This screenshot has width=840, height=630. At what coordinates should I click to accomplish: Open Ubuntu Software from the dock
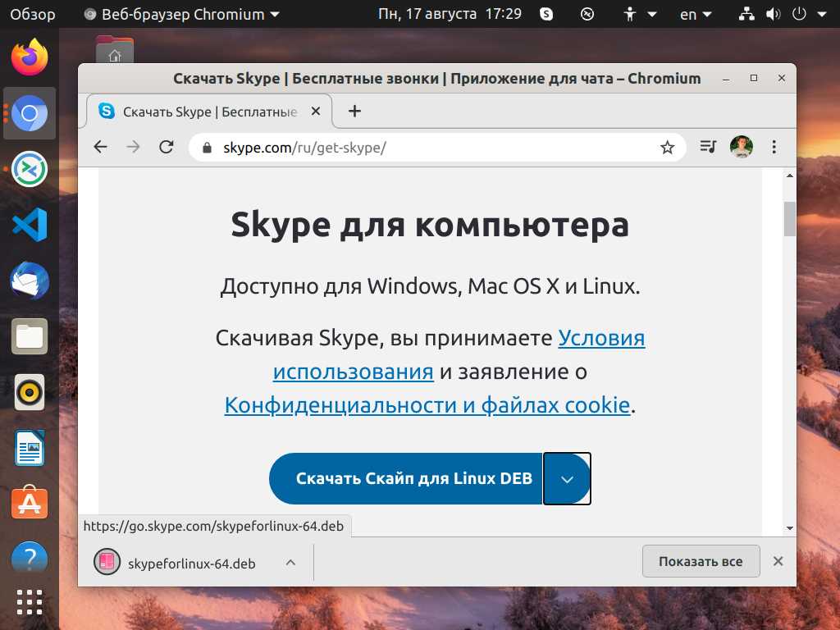30,503
